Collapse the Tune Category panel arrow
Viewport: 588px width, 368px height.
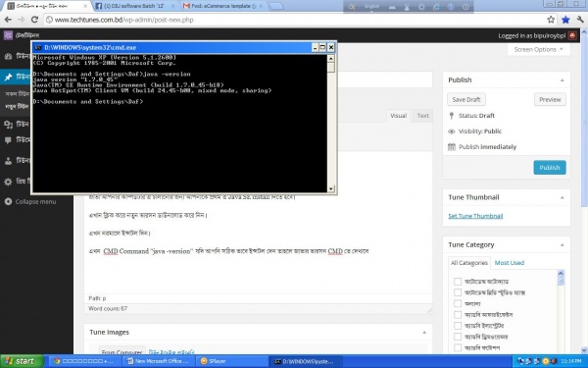562,244
